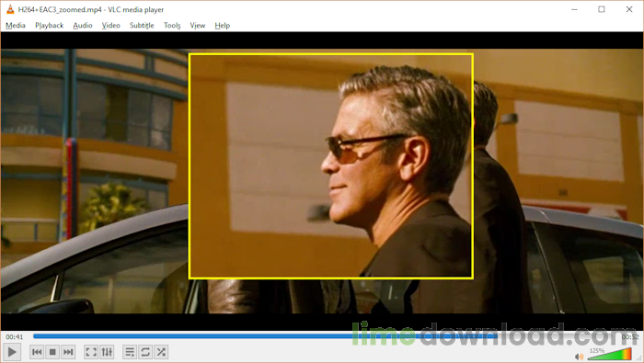Toggle fullscreen video mode
The image size is (644, 363).
[x=91, y=352]
